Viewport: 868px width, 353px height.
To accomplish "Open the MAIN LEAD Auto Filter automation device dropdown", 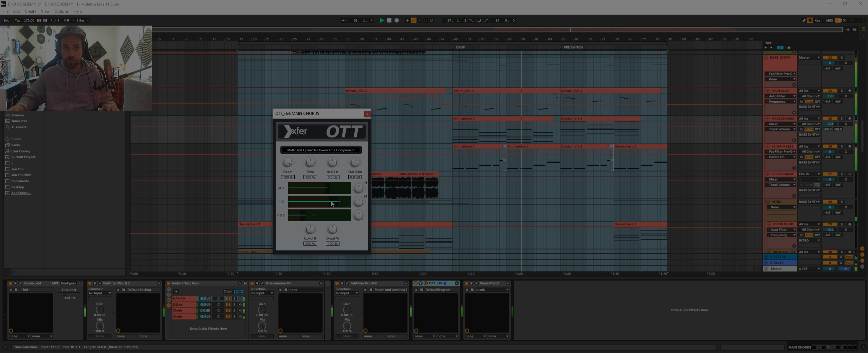I will pos(781,96).
